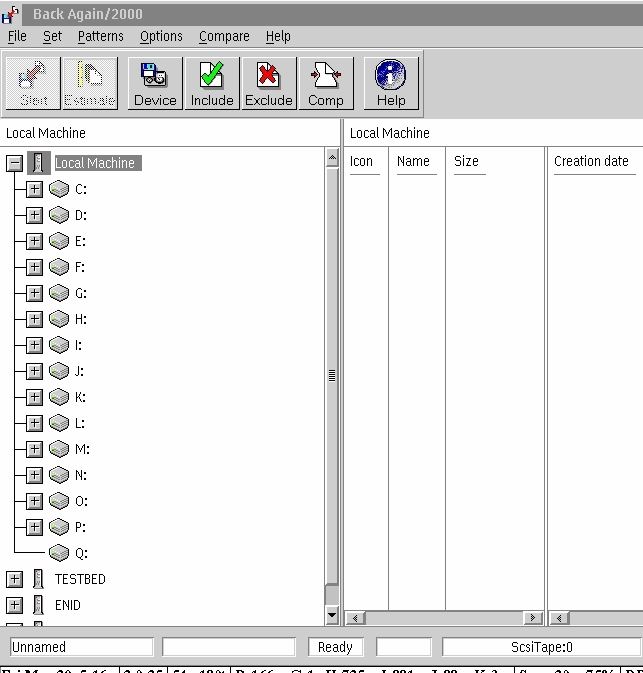The width and height of the screenshot is (643, 673).
Task: Click the Unnamed set name field
Action: pyautogui.click(x=82, y=647)
